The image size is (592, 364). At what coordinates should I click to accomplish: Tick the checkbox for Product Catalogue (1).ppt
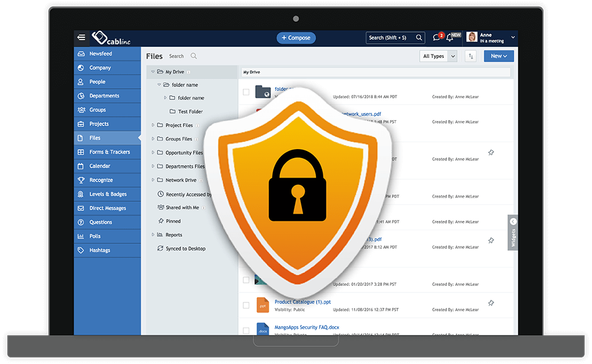[246, 305]
